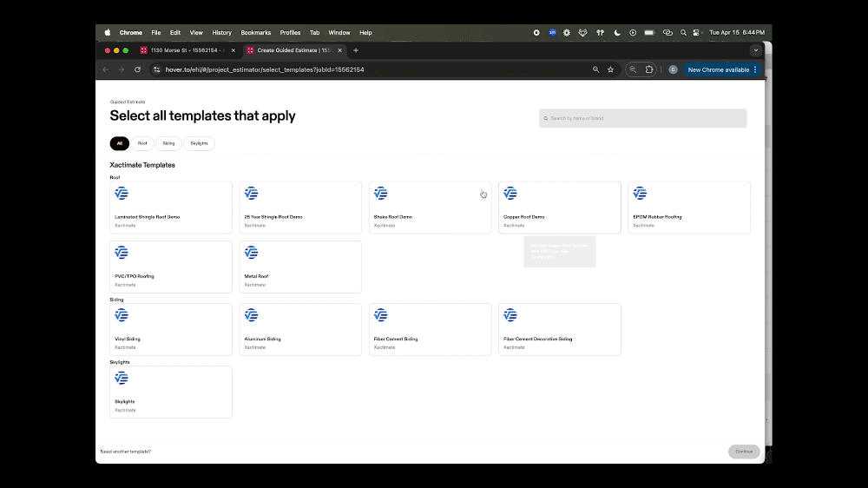This screenshot has height=488, width=868.
Task: Open Chrome three-dot menu
Action: pos(755,69)
